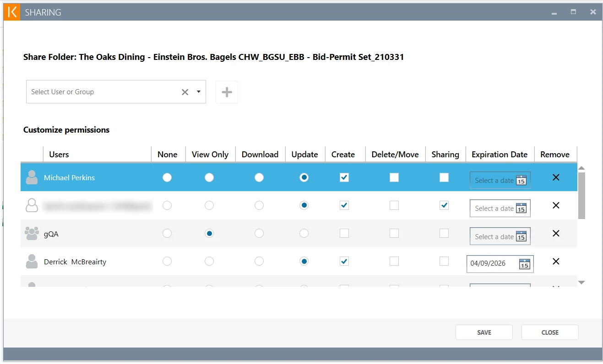Image resolution: width=603 pixels, height=364 pixels.
Task: Save the sharing permissions
Action: (484, 332)
